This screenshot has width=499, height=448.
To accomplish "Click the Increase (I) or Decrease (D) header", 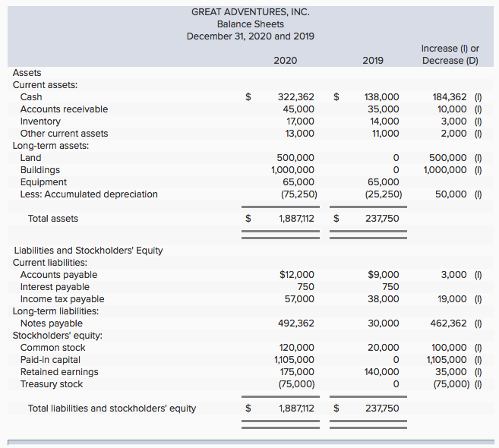I will [450, 55].
